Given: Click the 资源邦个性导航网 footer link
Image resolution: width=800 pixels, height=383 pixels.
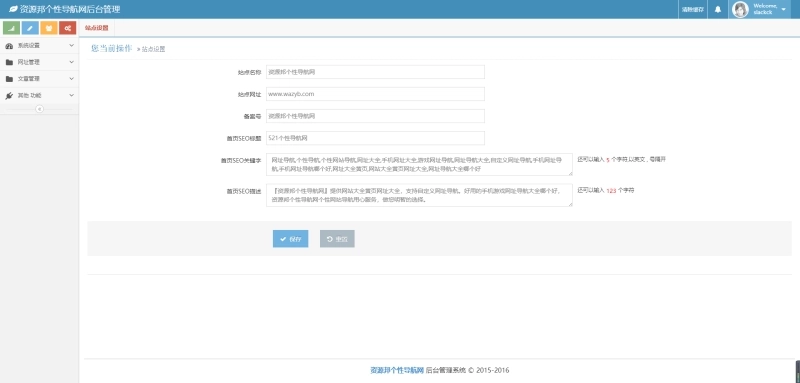Looking at the screenshot, I should point(397,370).
